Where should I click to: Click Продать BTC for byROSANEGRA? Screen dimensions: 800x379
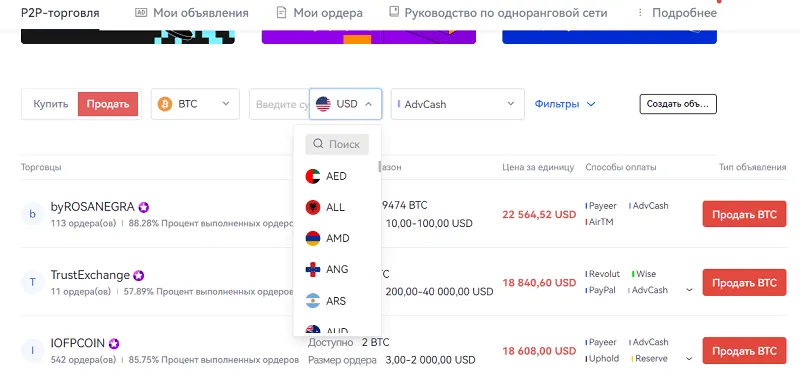coord(744,214)
